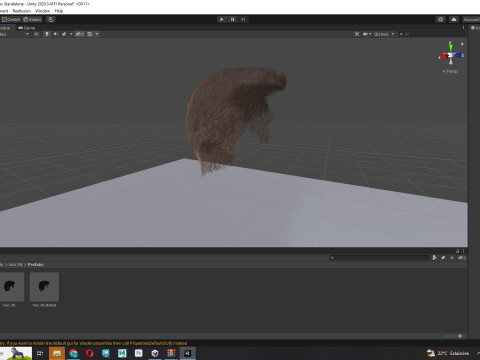Toggle the Gizmos button
The image size is (480, 360).
[x=381, y=34]
